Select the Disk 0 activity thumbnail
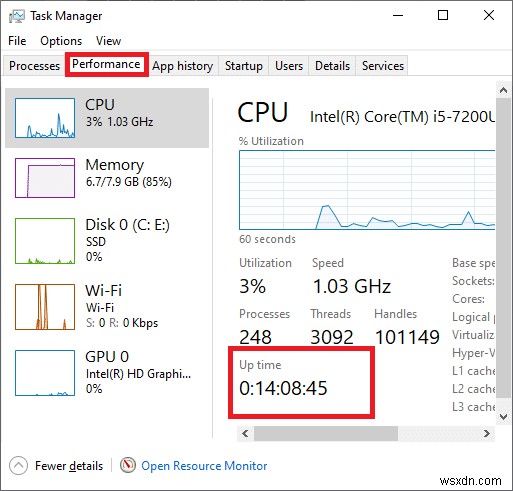The image size is (513, 491). point(45,241)
